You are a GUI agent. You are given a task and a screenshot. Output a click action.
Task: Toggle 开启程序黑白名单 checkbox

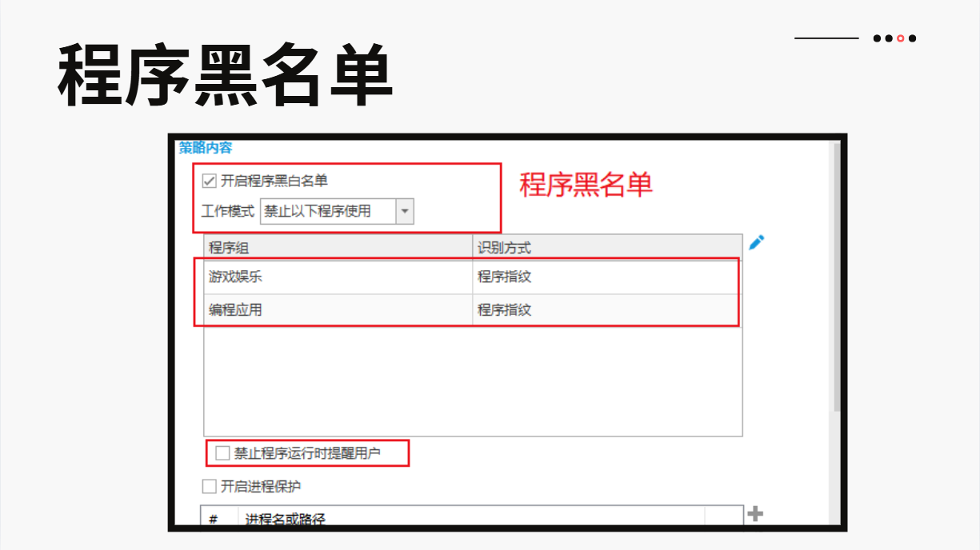tap(210, 181)
